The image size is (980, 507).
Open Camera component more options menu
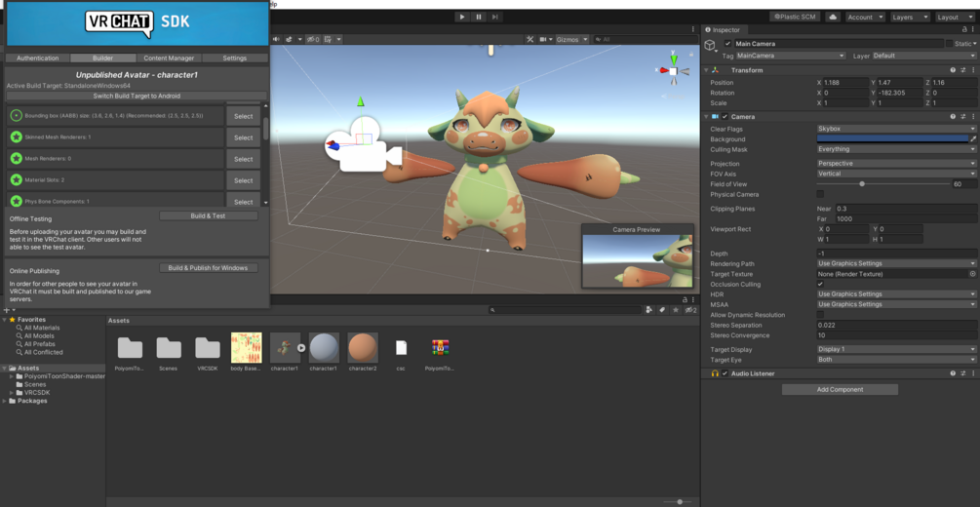tap(972, 116)
